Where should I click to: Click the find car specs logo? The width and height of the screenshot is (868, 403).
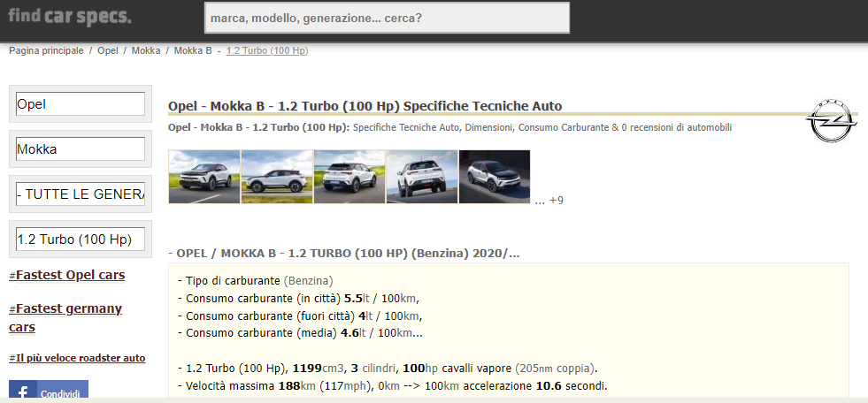click(70, 17)
